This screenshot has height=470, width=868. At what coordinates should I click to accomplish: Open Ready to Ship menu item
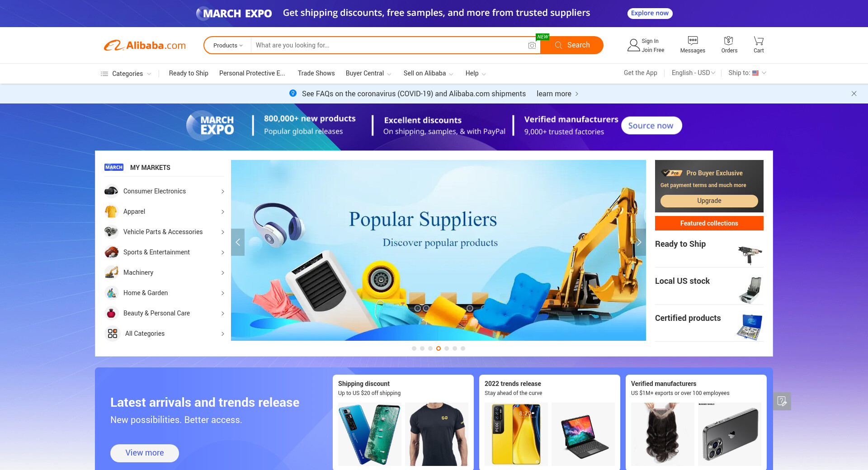[189, 73]
